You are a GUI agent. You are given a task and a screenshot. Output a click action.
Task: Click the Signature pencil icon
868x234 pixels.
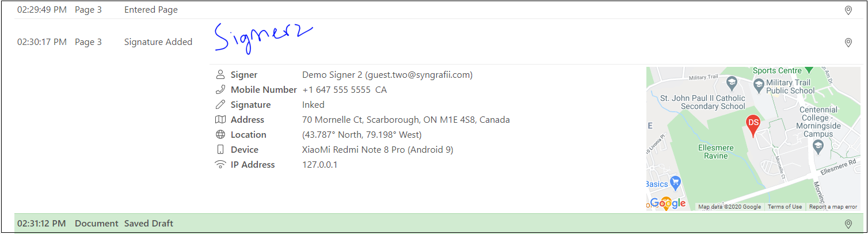220,105
